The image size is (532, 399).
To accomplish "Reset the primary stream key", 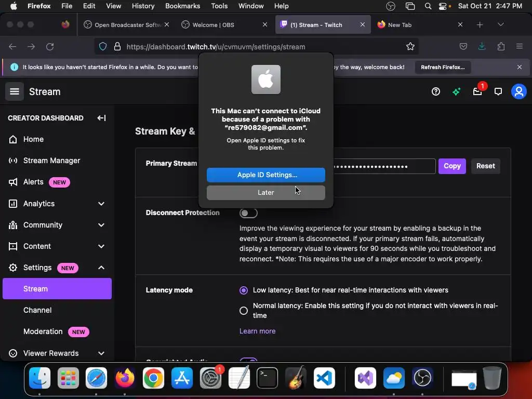I will [486, 166].
